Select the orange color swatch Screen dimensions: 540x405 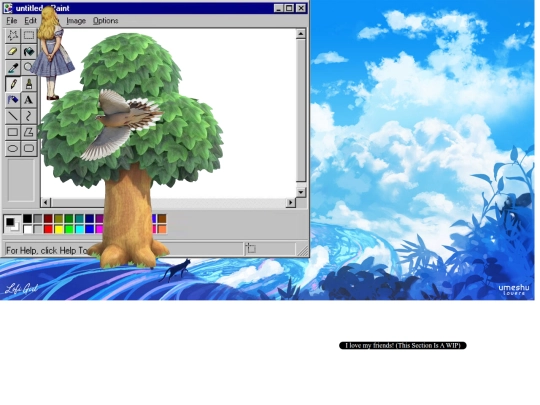(162, 229)
